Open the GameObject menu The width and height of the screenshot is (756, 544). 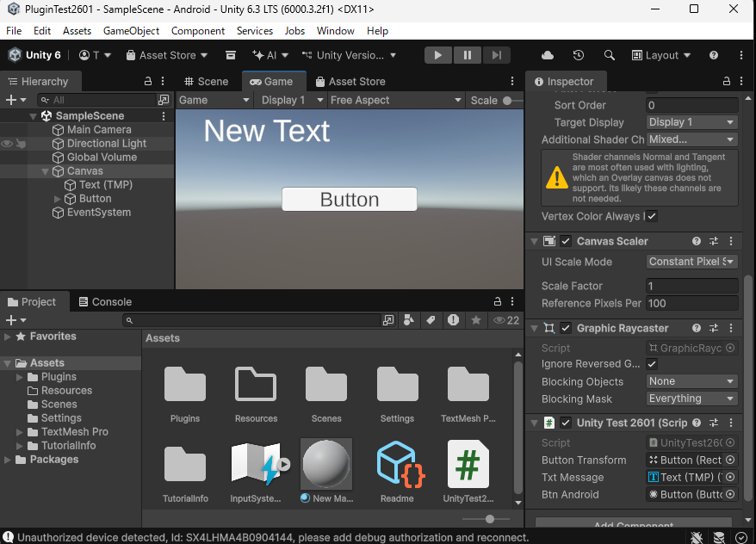pyautogui.click(x=131, y=30)
